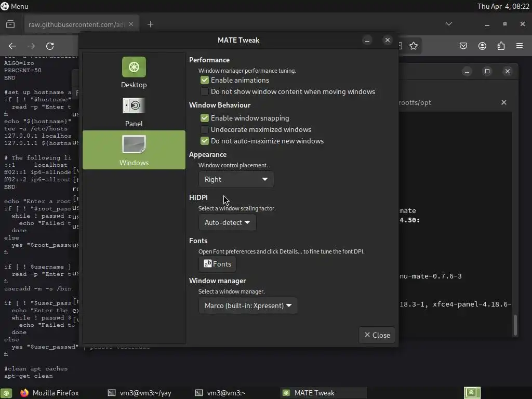Close the rootfs/opt tab in background window
This screenshot has width=532, height=399.
point(504,102)
